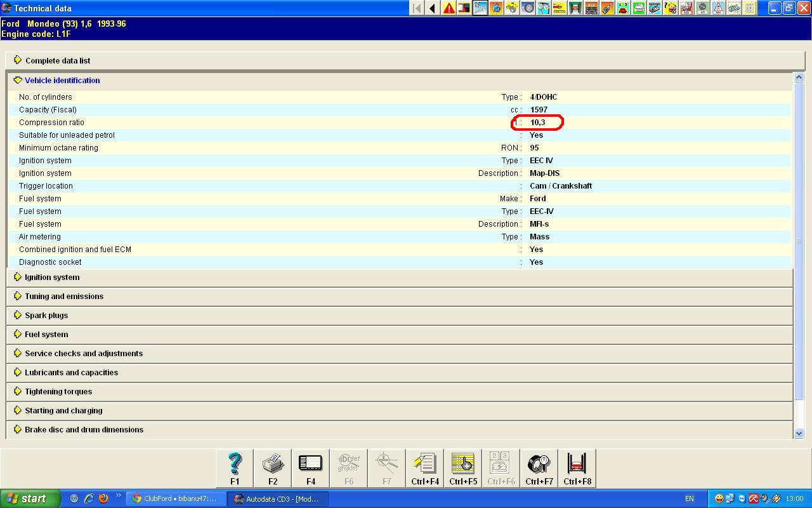This screenshot has height=508, width=812.
Task: Click the F1 help question mark button
Action: [235, 468]
